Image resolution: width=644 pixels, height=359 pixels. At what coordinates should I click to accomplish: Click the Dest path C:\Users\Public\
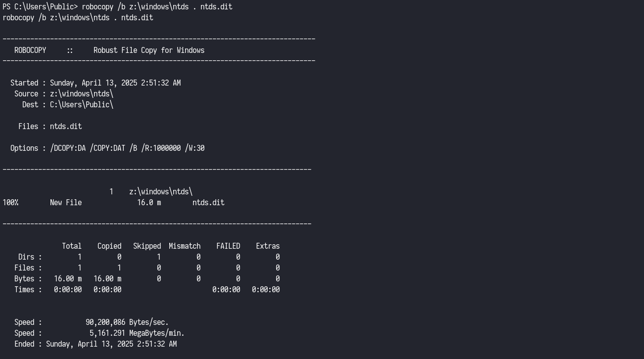pos(81,105)
